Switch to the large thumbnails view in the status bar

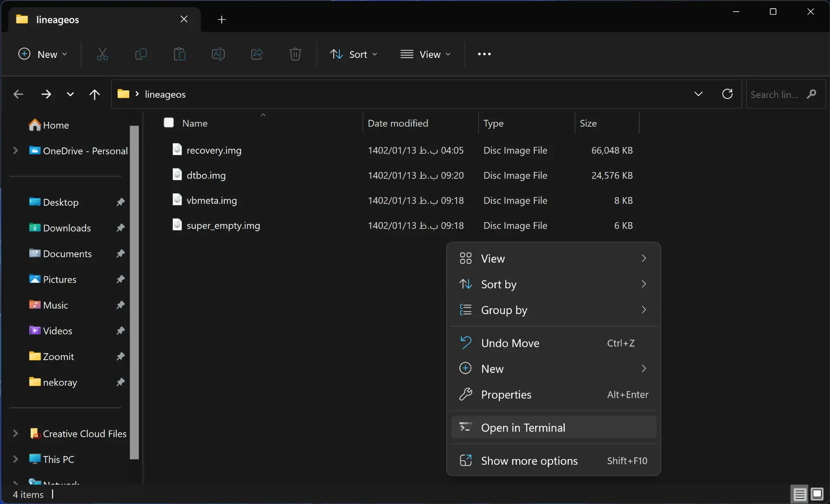(817, 494)
